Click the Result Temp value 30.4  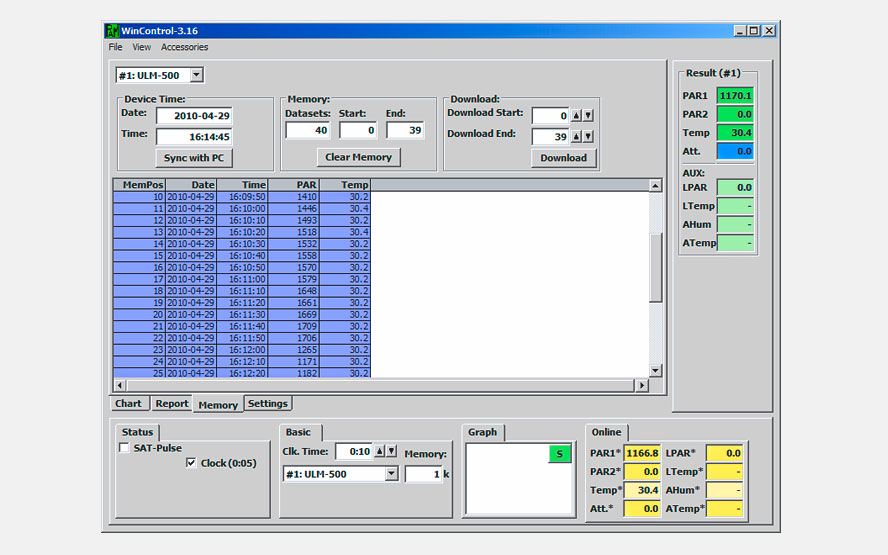click(735, 133)
